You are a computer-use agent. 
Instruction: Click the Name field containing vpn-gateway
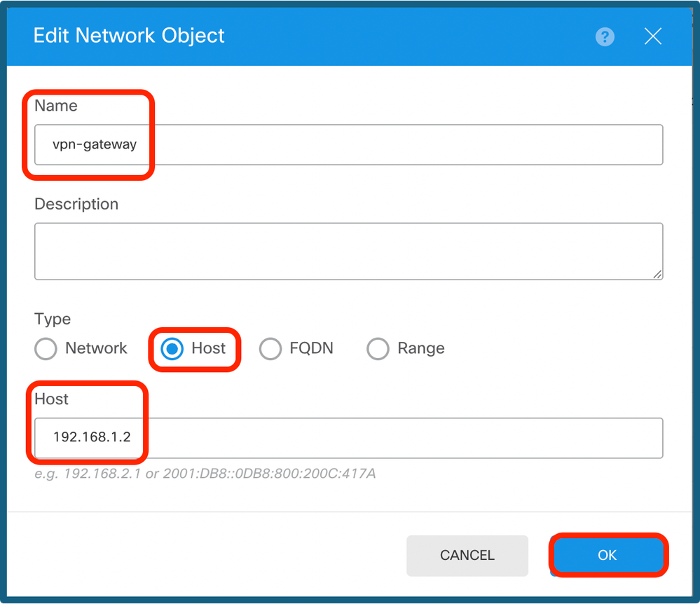349,144
